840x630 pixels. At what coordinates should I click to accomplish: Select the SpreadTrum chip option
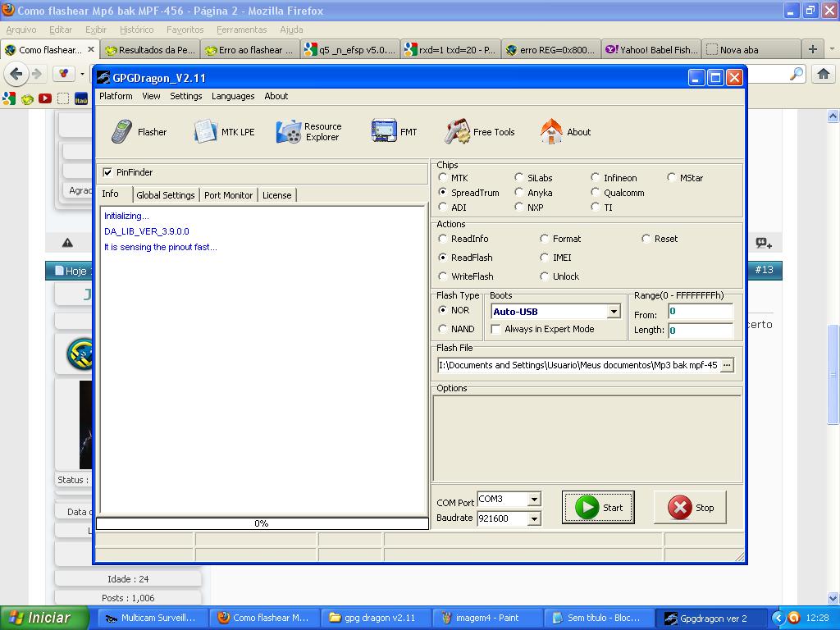pyautogui.click(x=442, y=192)
